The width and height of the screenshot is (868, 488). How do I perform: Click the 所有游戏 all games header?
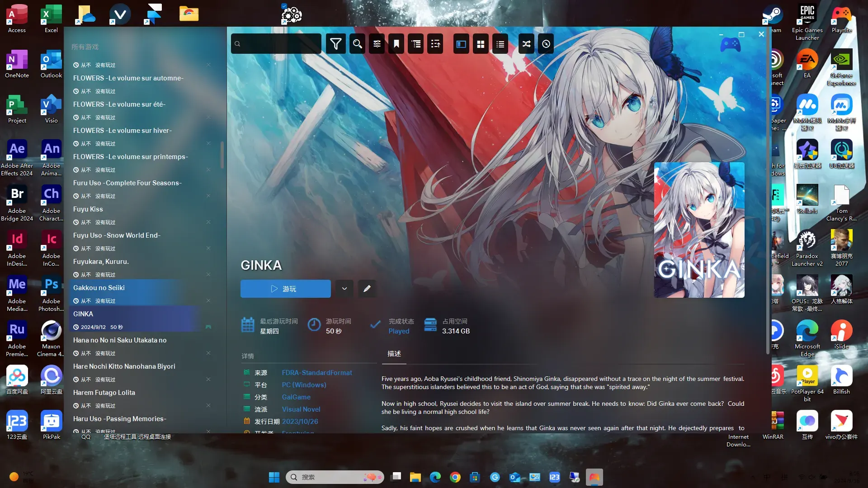coord(85,47)
